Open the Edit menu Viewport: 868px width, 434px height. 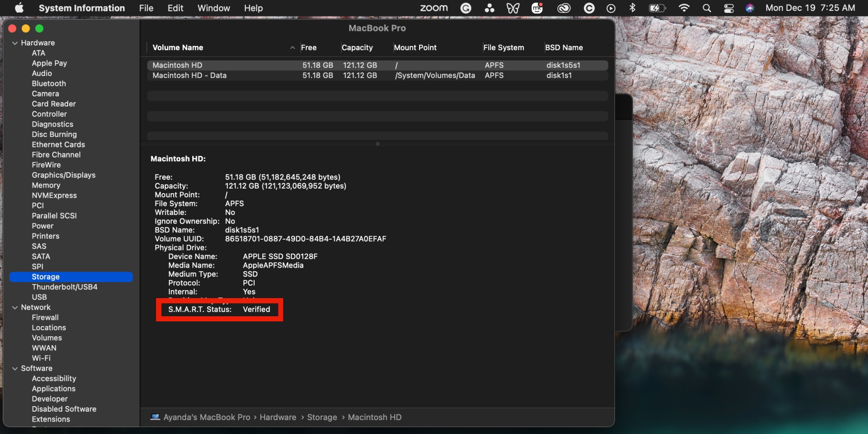[x=175, y=8]
